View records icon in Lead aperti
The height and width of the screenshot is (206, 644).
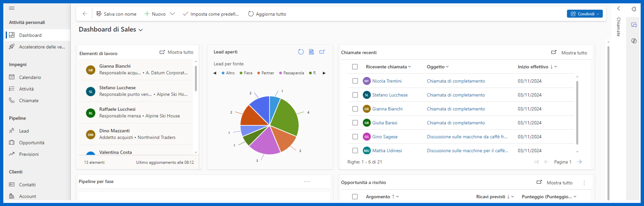click(x=312, y=52)
